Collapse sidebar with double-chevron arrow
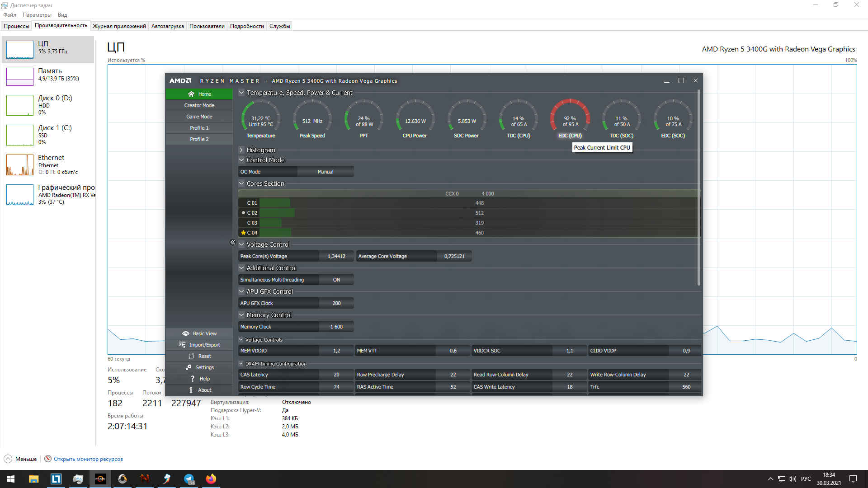868x488 pixels. (x=233, y=242)
